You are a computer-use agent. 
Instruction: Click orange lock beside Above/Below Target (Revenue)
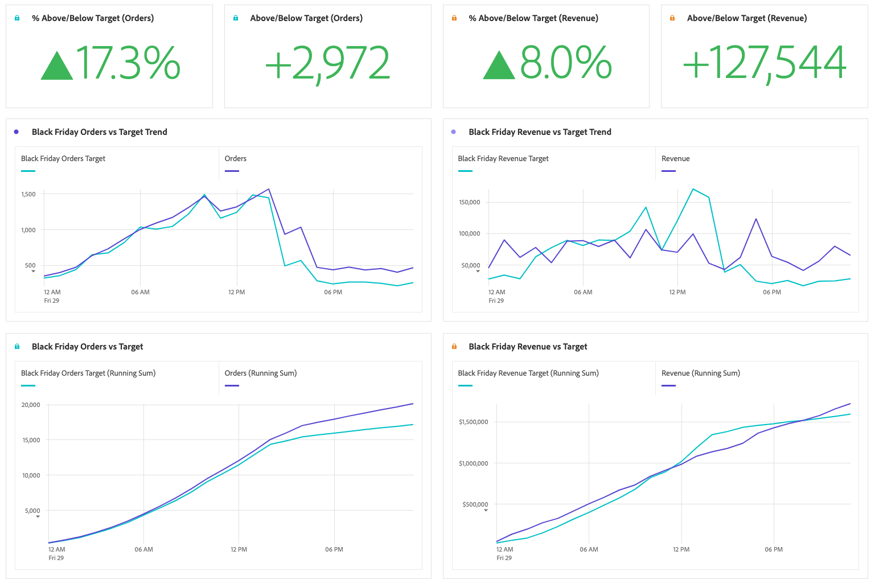pyautogui.click(x=672, y=18)
